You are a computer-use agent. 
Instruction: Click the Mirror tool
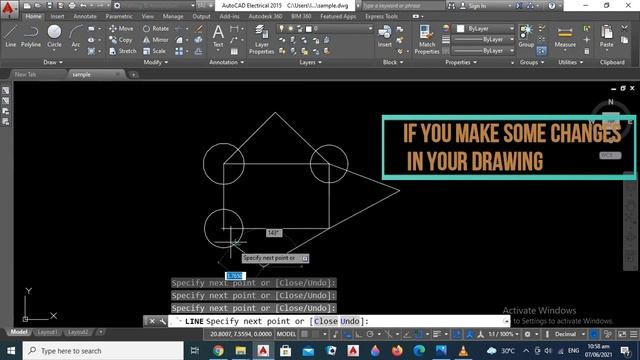pos(156,40)
